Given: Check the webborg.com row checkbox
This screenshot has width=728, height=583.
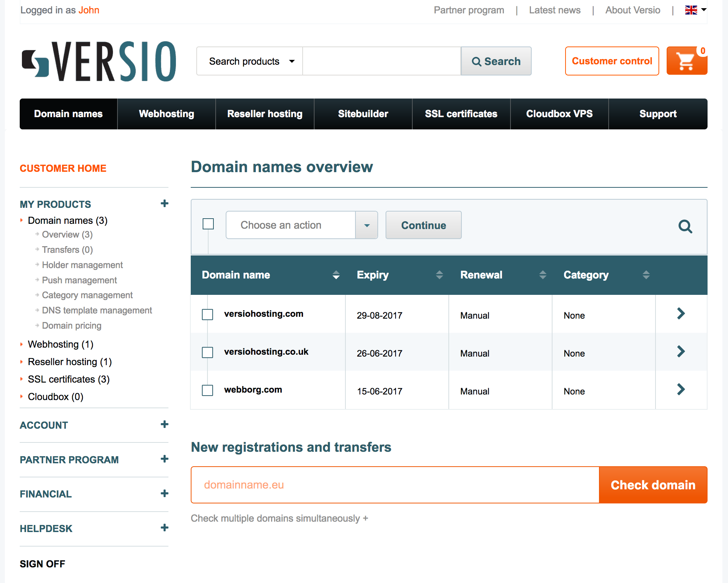Looking at the screenshot, I should pos(207,390).
